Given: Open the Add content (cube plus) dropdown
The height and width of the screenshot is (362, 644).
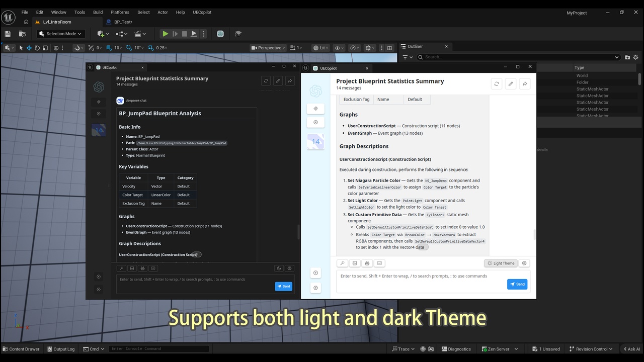Looking at the screenshot, I should [103, 34].
